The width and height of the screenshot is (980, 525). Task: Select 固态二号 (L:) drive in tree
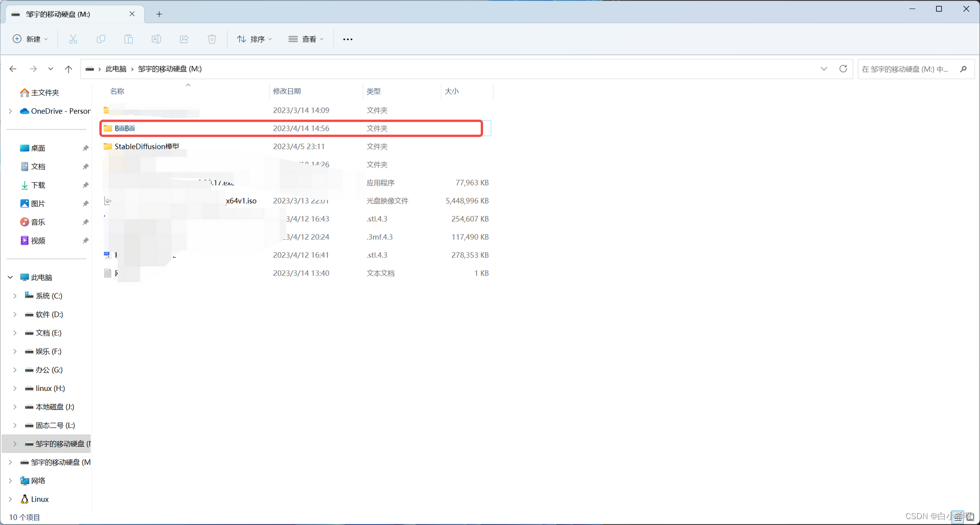[x=49, y=426]
